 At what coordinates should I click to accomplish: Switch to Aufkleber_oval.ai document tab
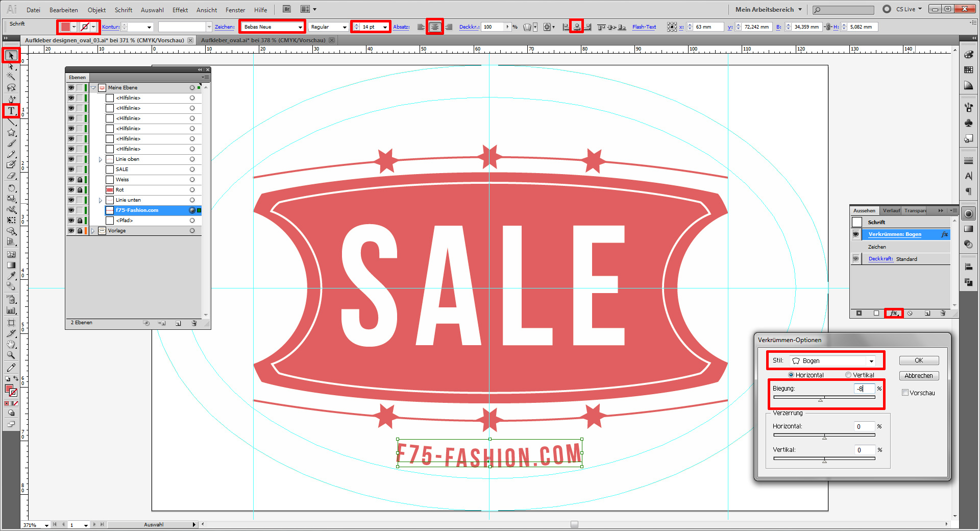click(x=263, y=40)
